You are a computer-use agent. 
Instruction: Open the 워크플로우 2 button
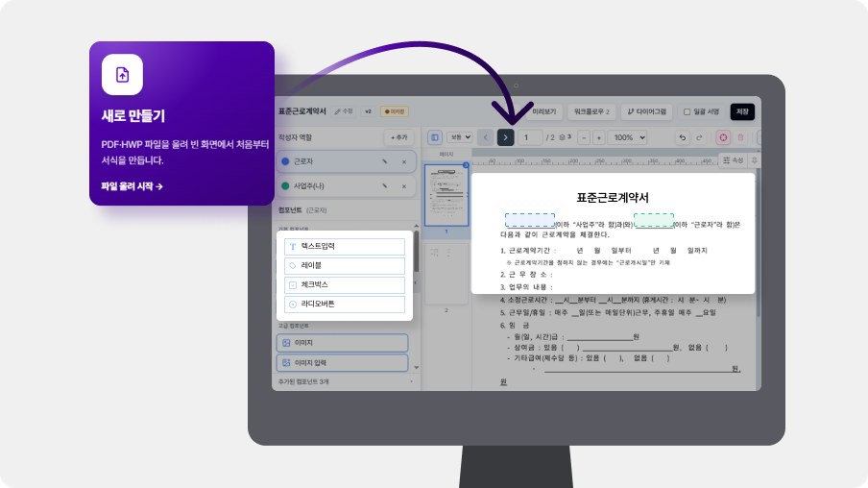tap(591, 111)
